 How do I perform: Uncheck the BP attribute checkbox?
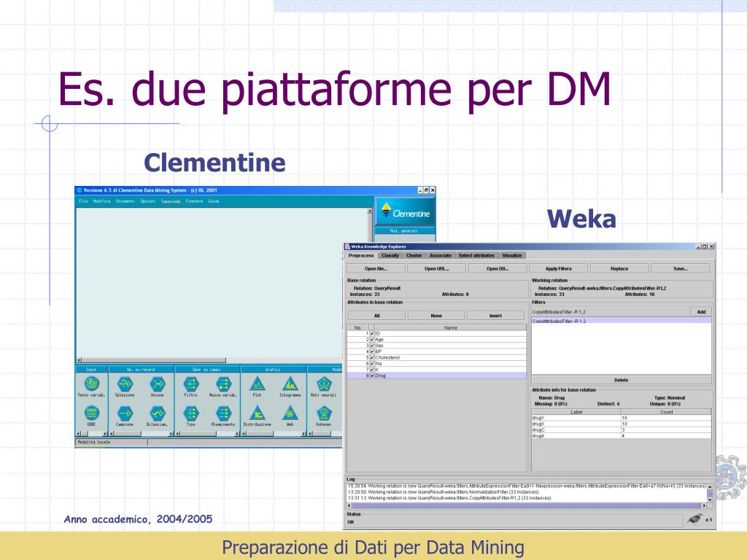(x=373, y=351)
